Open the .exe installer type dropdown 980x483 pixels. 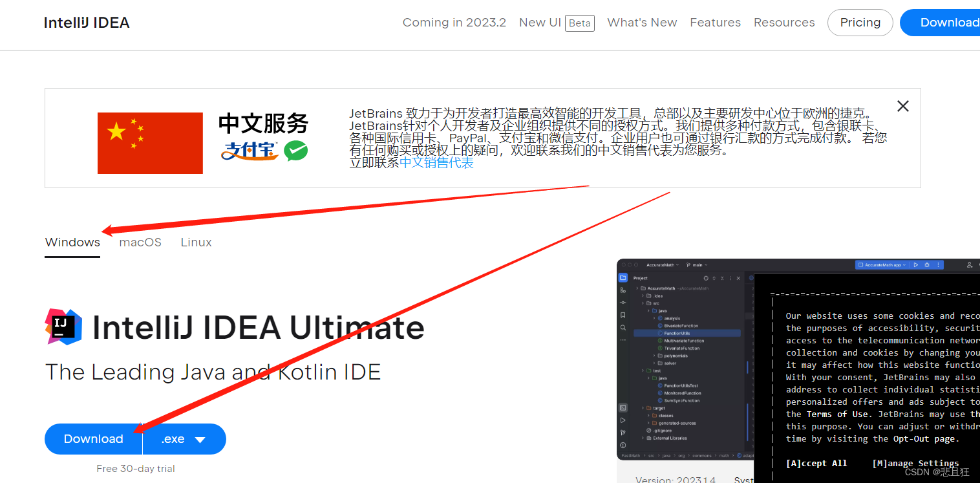pos(184,439)
